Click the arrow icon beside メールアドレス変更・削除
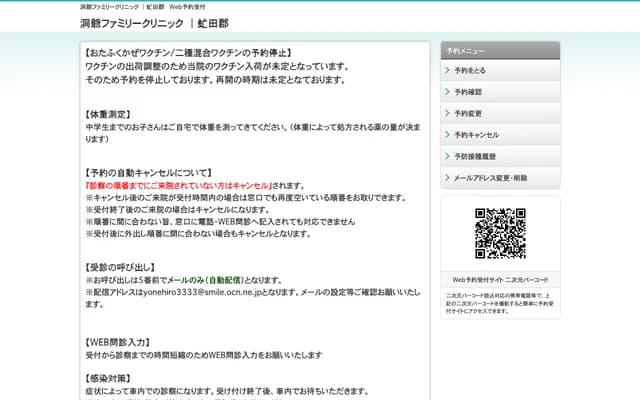640x400 pixels. click(x=447, y=178)
